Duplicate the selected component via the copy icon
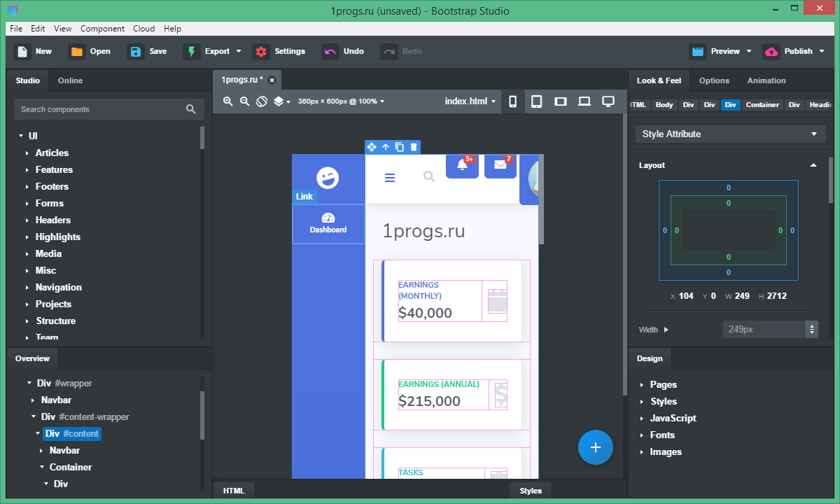 (x=399, y=147)
